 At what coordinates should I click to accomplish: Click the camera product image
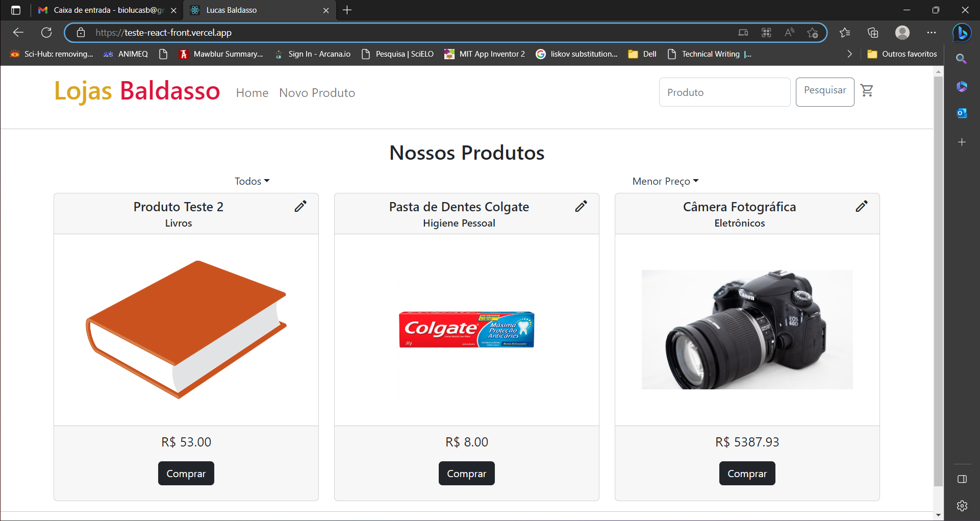click(x=747, y=330)
